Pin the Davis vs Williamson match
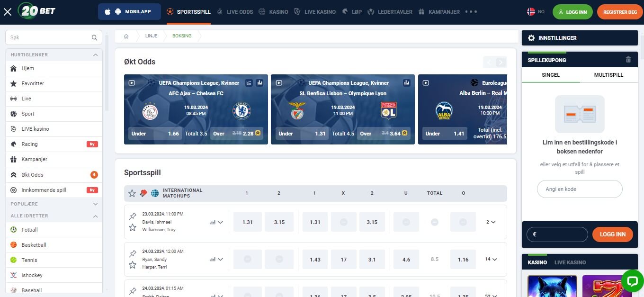Viewport: 644px width, 297px height. coord(133,216)
